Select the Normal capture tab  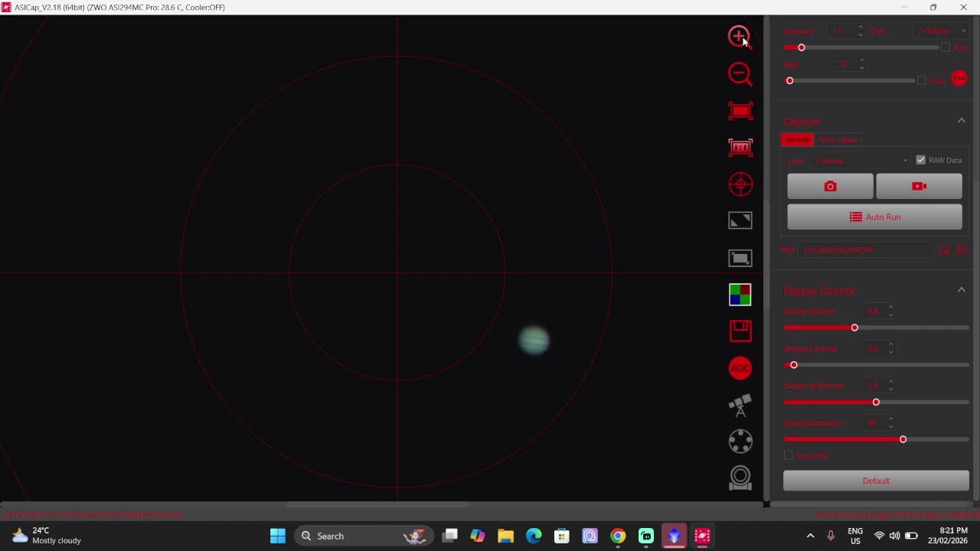pyautogui.click(x=797, y=140)
